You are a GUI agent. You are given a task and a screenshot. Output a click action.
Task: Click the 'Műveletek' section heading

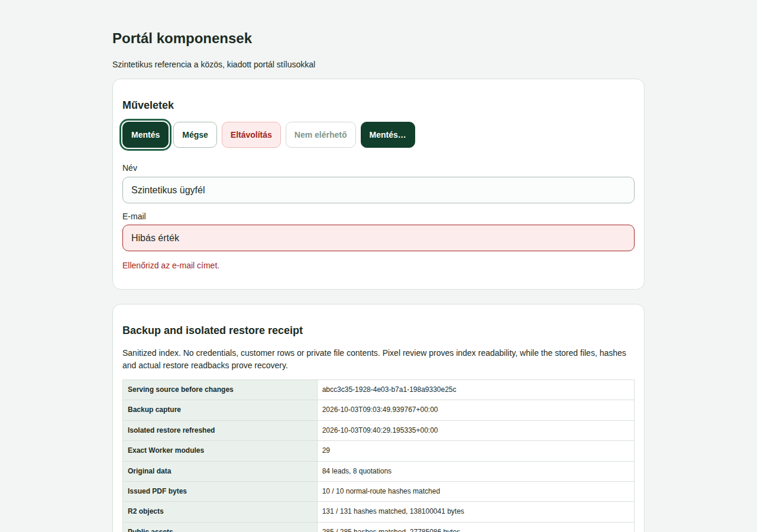148,105
